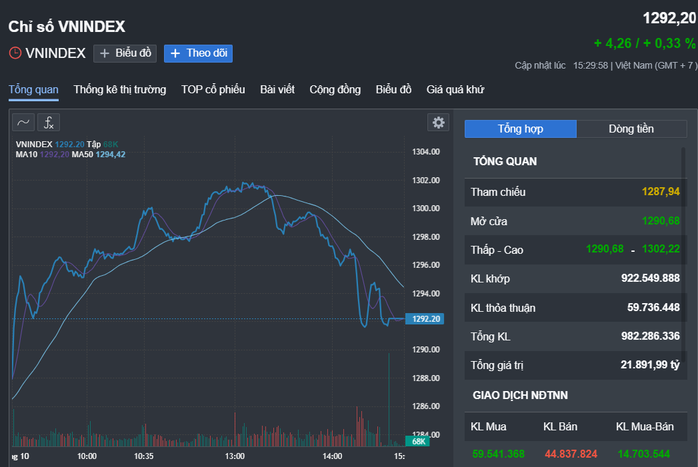Click the 13:00 time axis label

click(234, 456)
